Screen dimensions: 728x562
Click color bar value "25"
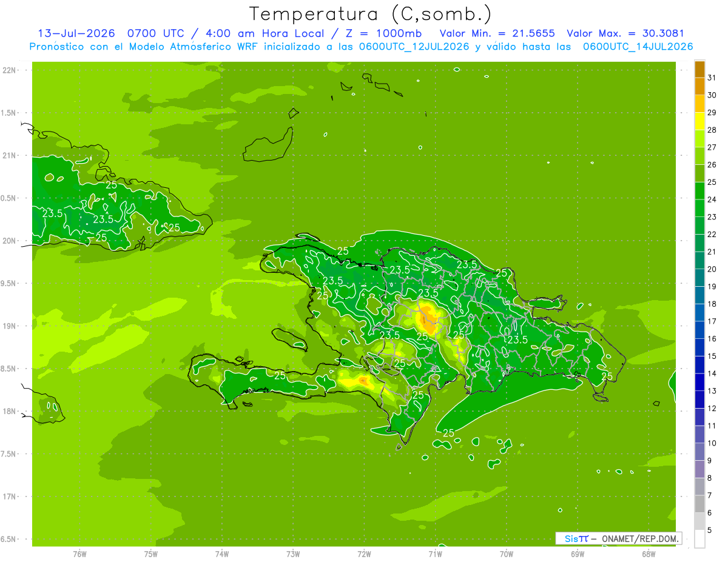(x=712, y=182)
